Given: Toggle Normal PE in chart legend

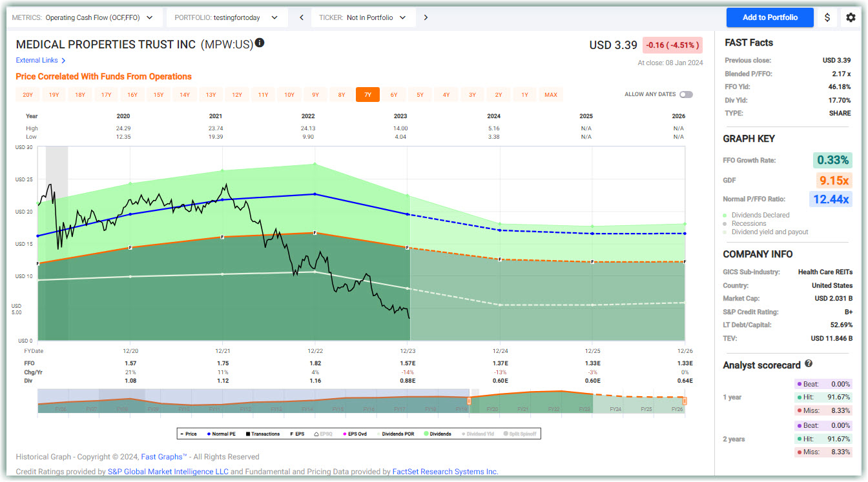Looking at the screenshot, I should pyautogui.click(x=223, y=434).
